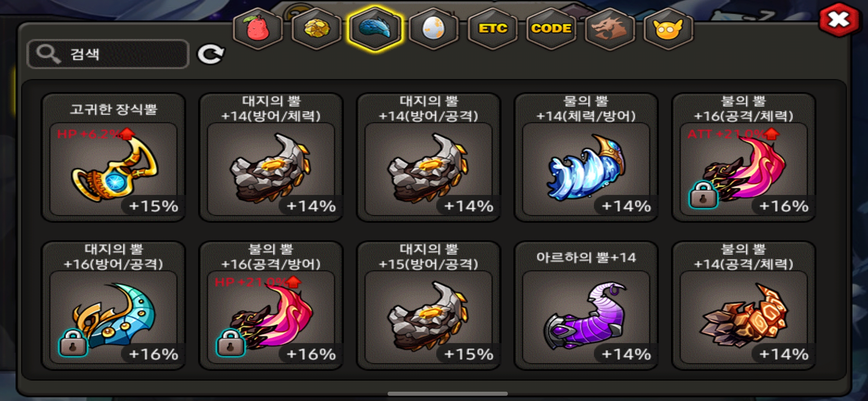Switch to the CODE tab
This screenshot has height=401, width=868.
[551, 29]
